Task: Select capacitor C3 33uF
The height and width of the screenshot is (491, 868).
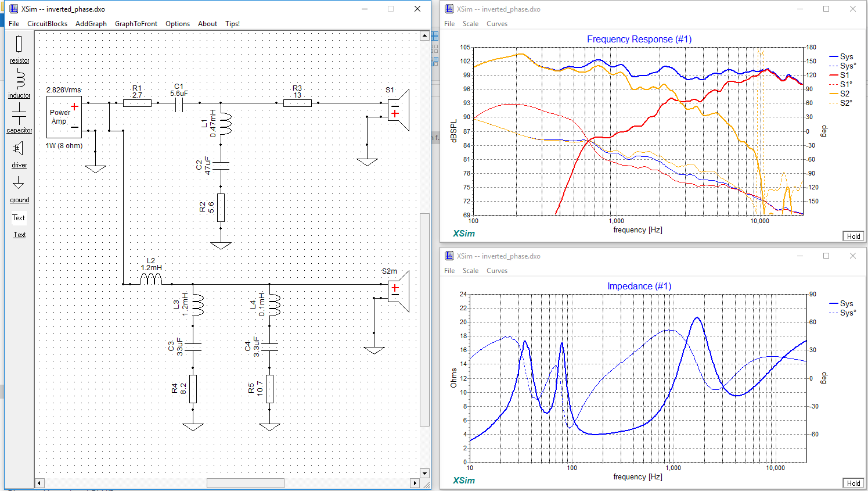Action: 193,347
